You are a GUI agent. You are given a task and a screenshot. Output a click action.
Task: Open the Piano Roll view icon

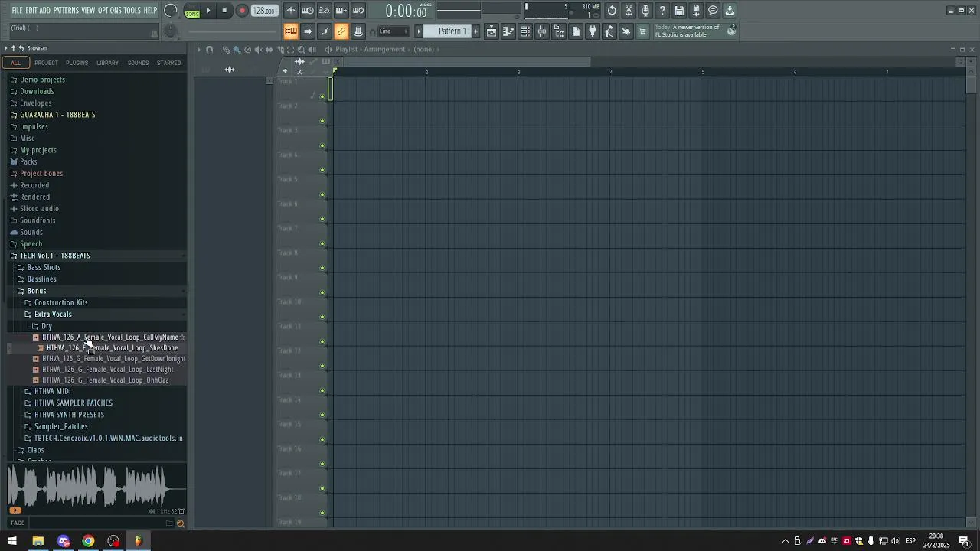[x=508, y=31]
